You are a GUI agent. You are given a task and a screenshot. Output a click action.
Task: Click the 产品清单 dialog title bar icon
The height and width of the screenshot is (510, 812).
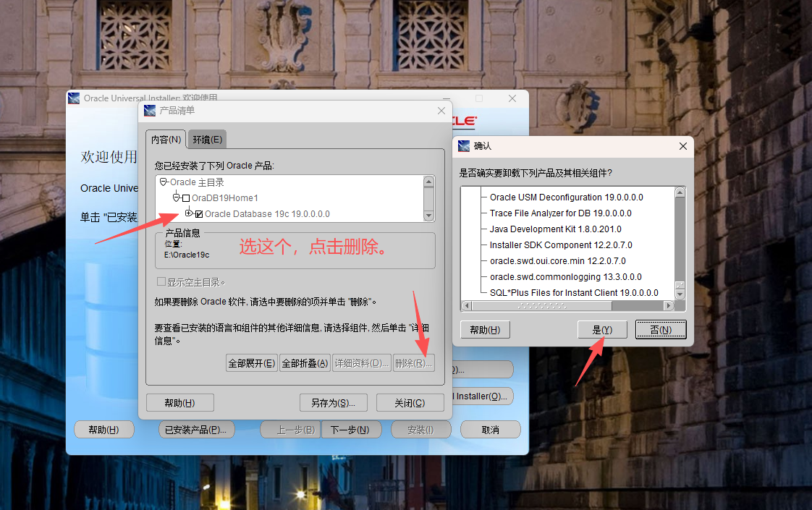[x=150, y=110]
